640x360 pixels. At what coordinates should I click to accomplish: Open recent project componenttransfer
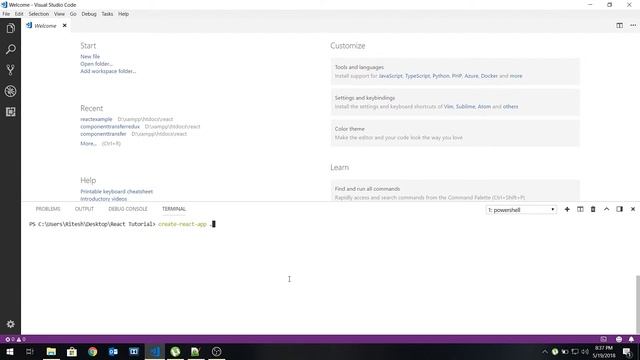103,134
